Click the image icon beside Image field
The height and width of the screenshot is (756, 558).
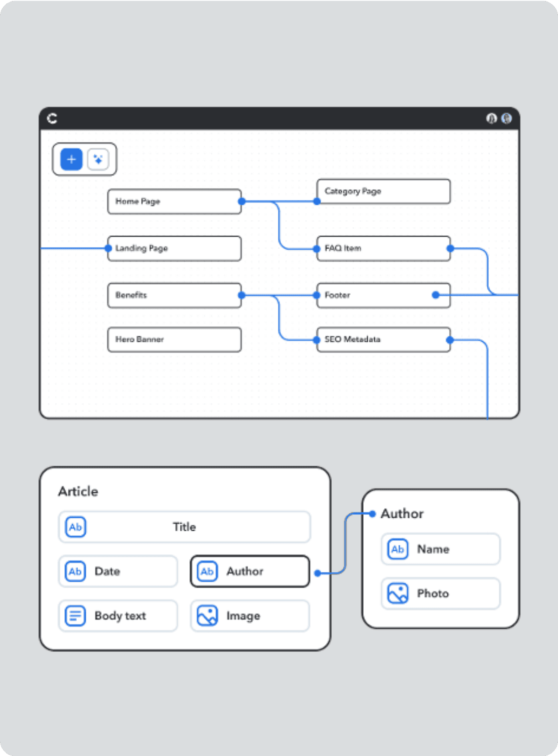[207, 615]
